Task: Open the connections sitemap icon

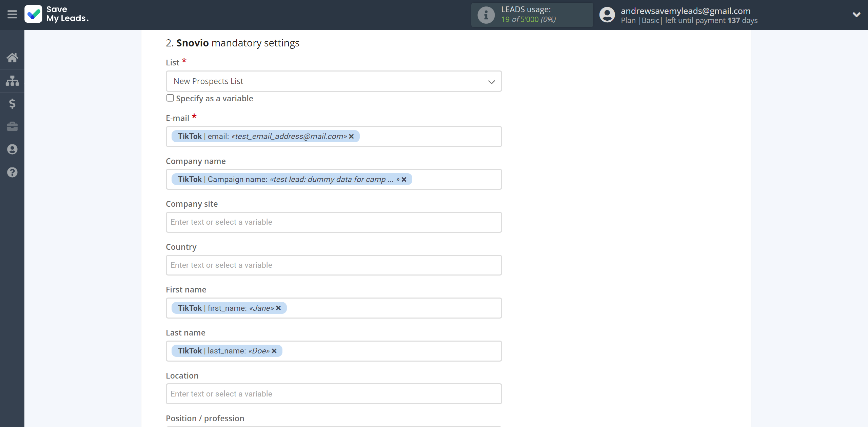Action: 12,81
